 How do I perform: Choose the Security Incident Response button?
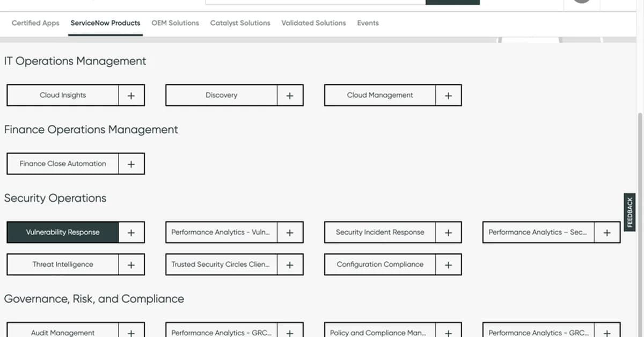coord(380,233)
